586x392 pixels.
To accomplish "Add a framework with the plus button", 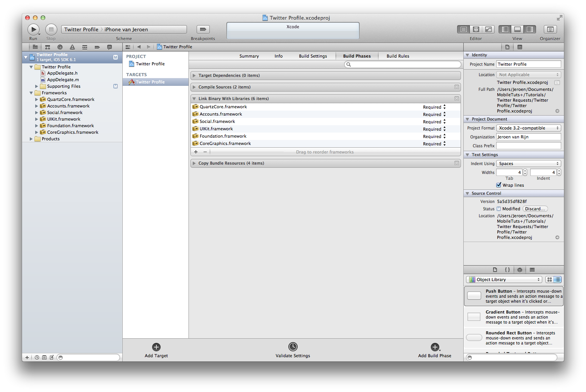I will [196, 152].
